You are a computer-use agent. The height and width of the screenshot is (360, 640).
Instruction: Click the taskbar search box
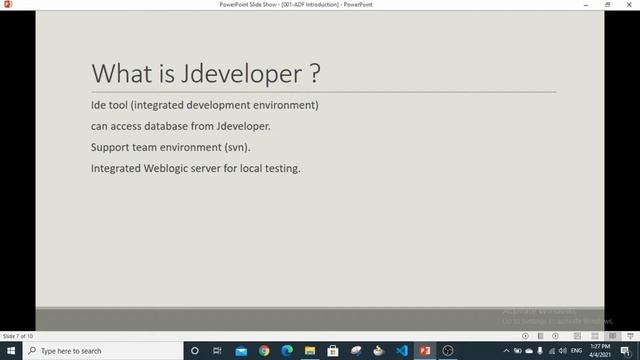click(x=103, y=351)
